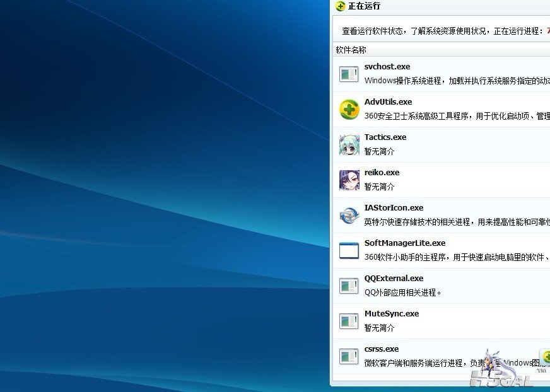Click the 360 logo in title bar
550x392 pixels.
pos(341,6)
